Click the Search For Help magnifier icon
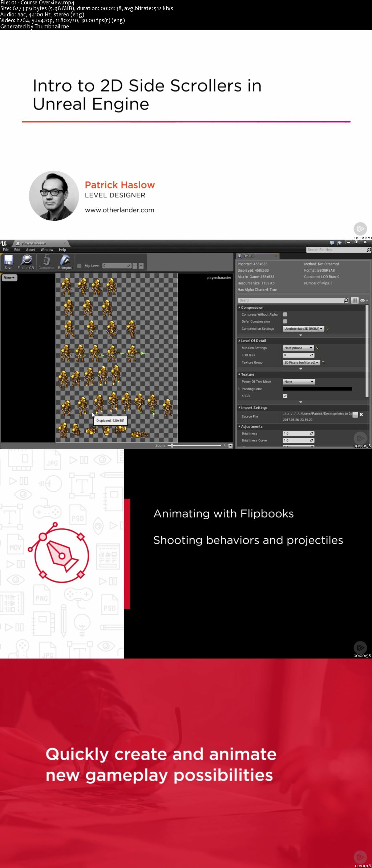 [369, 250]
